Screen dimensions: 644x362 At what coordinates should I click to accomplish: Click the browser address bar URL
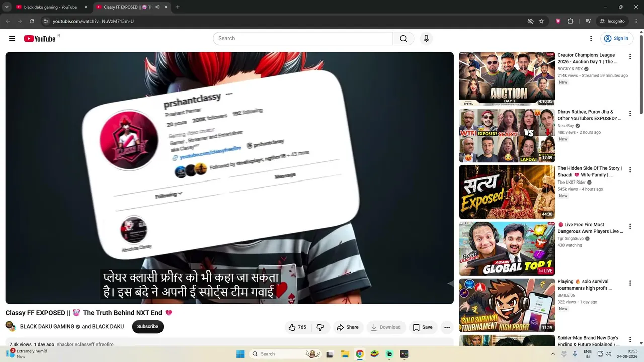click(93, 21)
